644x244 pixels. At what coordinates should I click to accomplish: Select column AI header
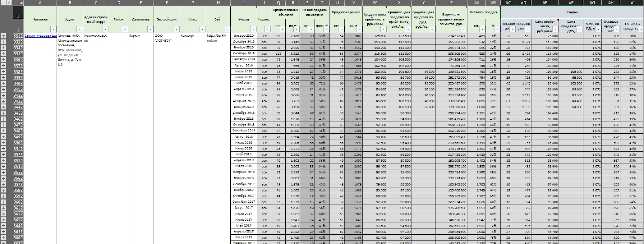tap(632, 3)
